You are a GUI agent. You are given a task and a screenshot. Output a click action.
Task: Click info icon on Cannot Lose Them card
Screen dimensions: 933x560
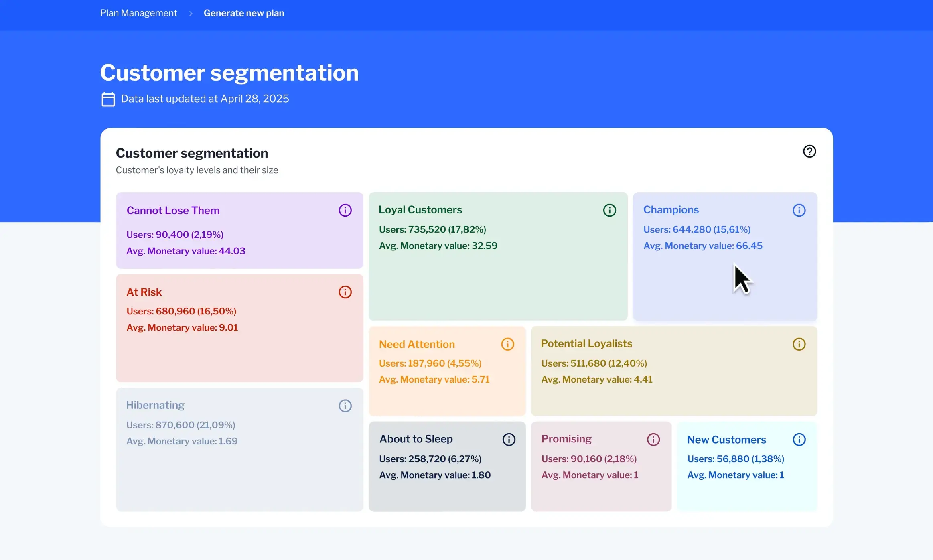pos(345,210)
